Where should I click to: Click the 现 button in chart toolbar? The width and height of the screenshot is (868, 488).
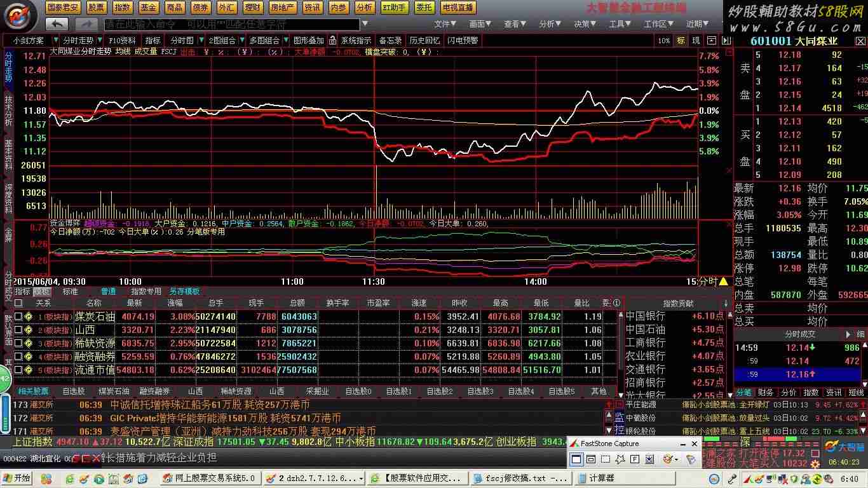[696, 40]
